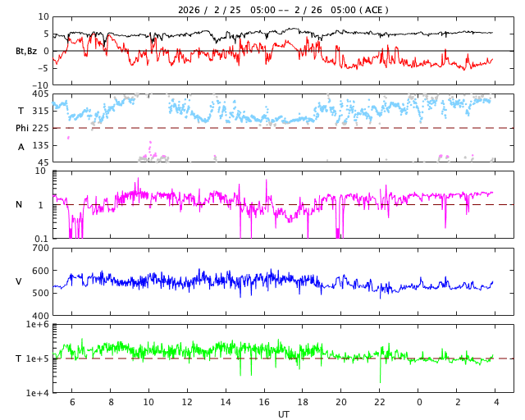The width and height of the screenshot is (525, 420).
Task: Click the 400 tick on velocity axis
Action: (39, 316)
